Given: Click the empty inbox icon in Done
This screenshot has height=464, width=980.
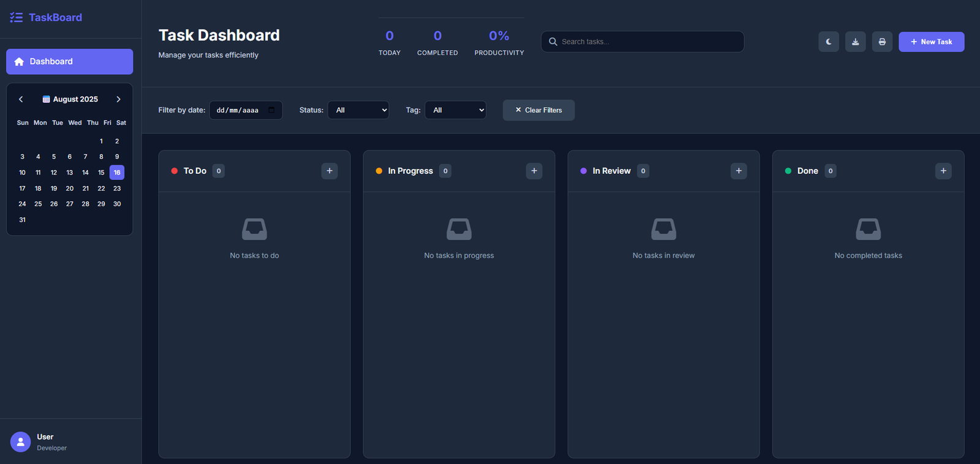Looking at the screenshot, I should [868, 230].
